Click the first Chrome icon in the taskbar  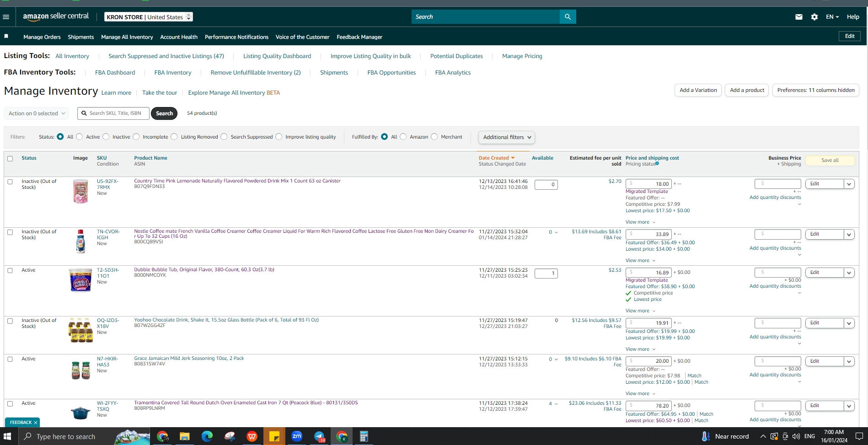pos(162,436)
